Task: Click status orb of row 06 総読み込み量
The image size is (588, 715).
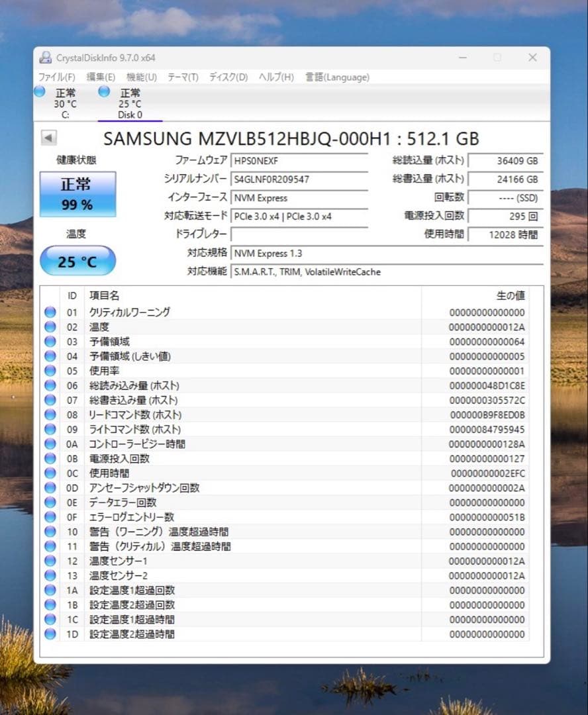Action: click(50, 385)
